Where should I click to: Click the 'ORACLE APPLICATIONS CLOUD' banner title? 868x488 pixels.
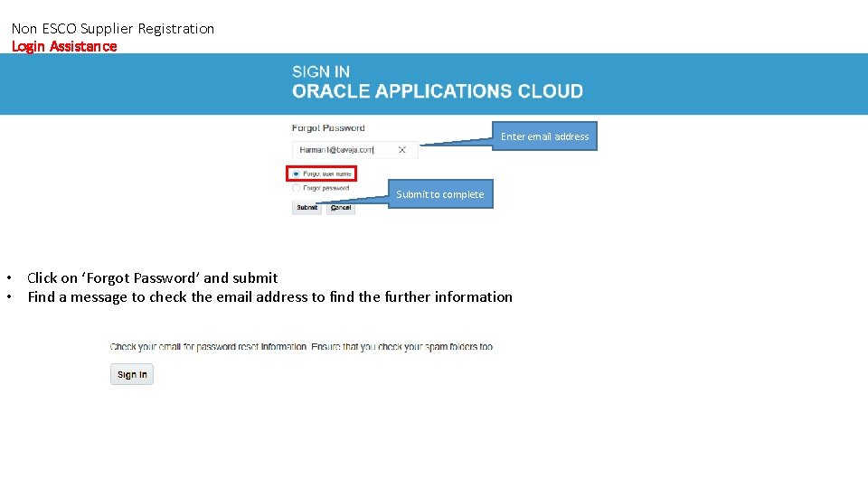438,91
